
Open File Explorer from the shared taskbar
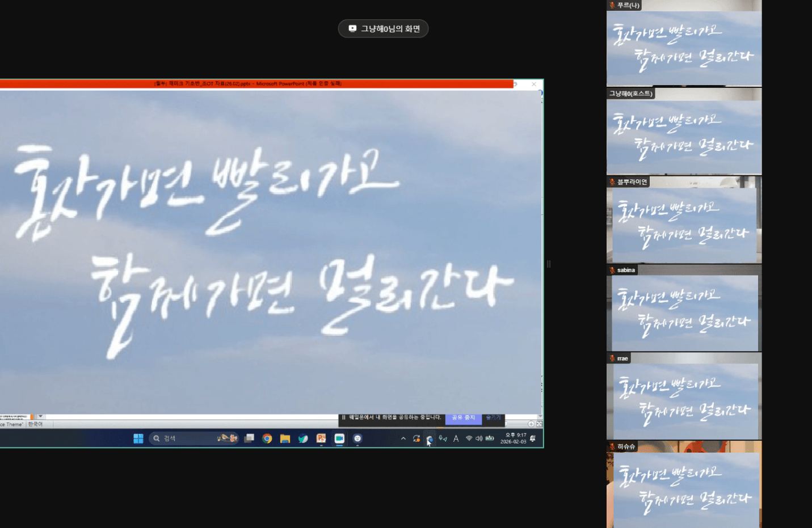285,438
